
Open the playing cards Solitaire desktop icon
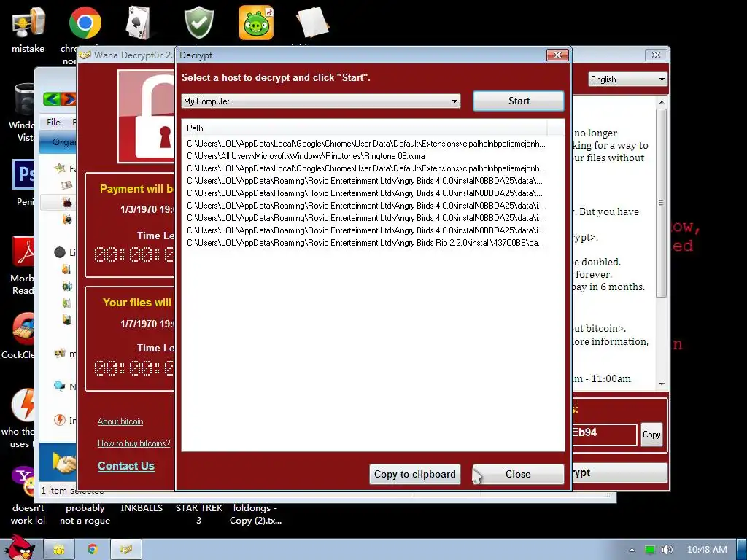tap(139, 23)
